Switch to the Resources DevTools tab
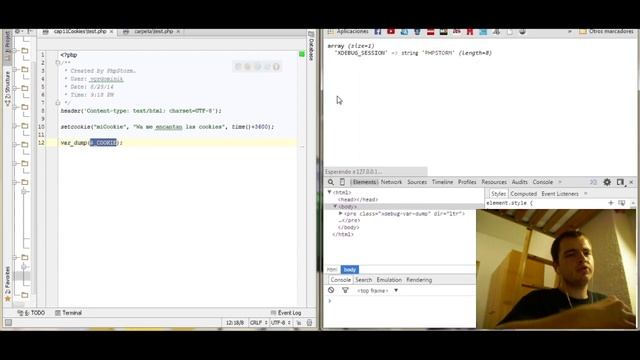This screenshot has width=640, height=360. click(494, 182)
